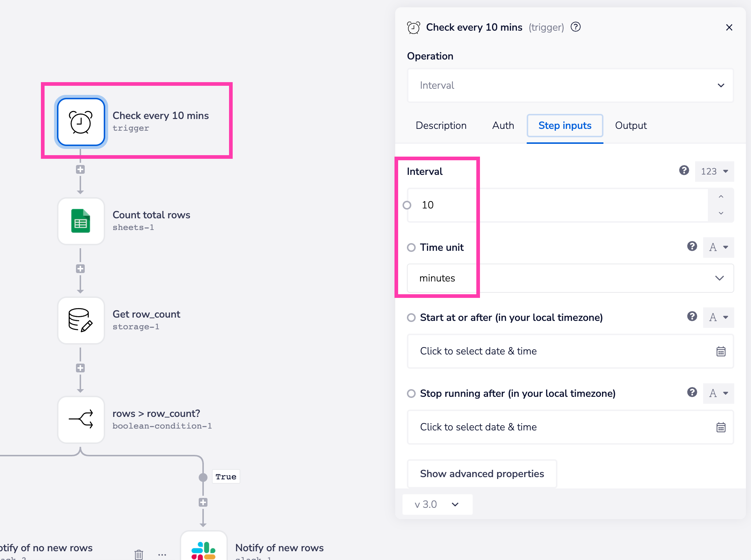Toggle the radio circle beside Start at or after
Viewport: 751px width, 560px height.
411,318
